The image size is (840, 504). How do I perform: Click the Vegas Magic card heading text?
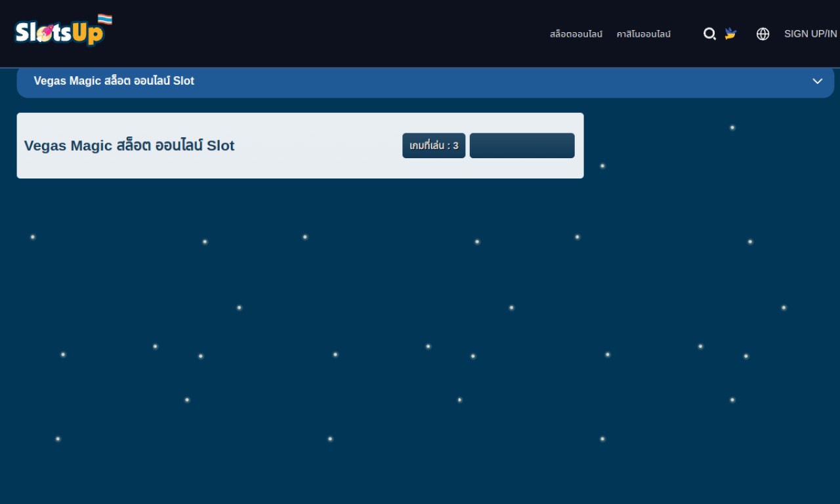tap(129, 146)
